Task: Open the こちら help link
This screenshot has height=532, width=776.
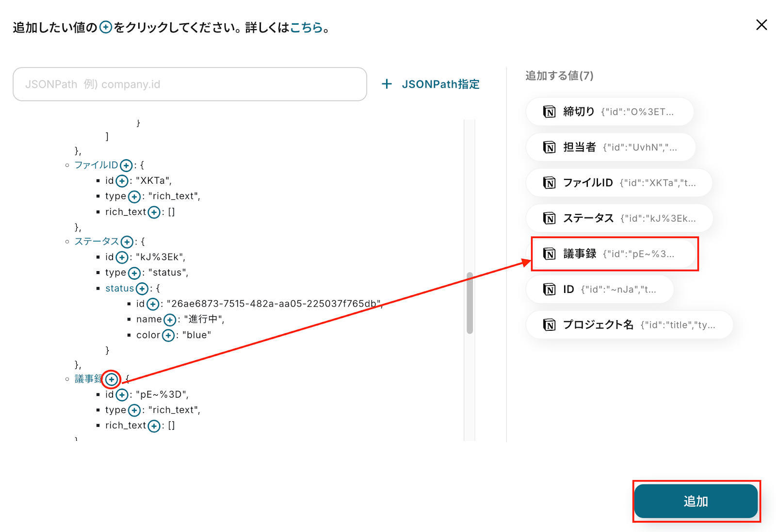Action: coord(307,28)
